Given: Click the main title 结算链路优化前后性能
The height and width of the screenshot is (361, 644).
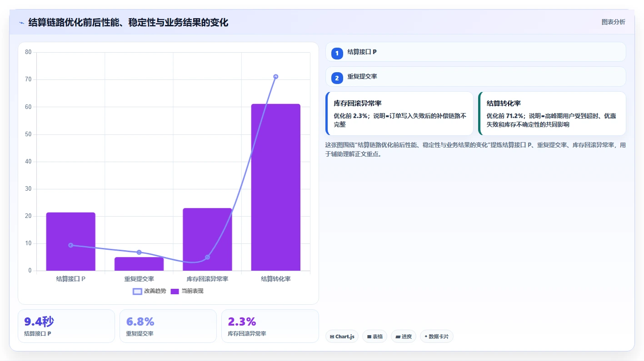Looking at the screenshot, I should (x=128, y=22).
